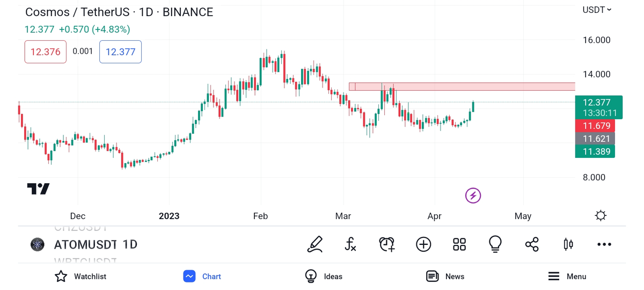This screenshot has width=644, height=290.
Task: Open the indicators fx icon
Action: coord(350,244)
